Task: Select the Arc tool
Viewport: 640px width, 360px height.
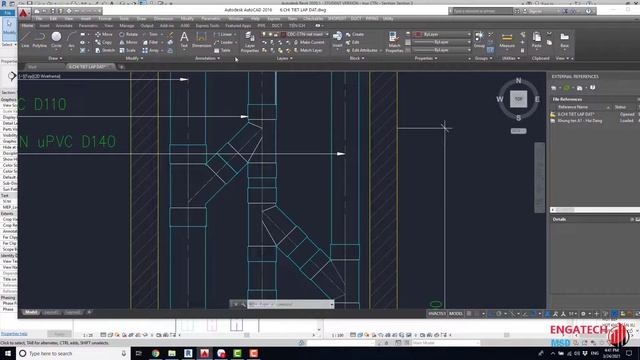Action: point(71,40)
